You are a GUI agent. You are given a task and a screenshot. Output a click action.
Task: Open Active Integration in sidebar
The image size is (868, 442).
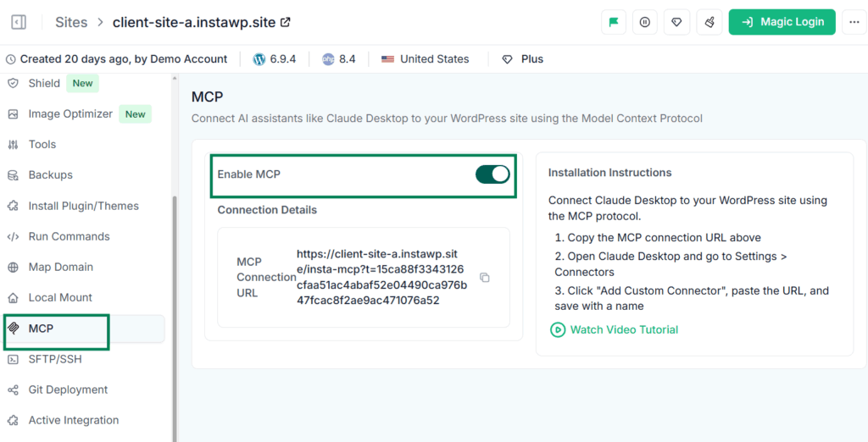coord(74,420)
